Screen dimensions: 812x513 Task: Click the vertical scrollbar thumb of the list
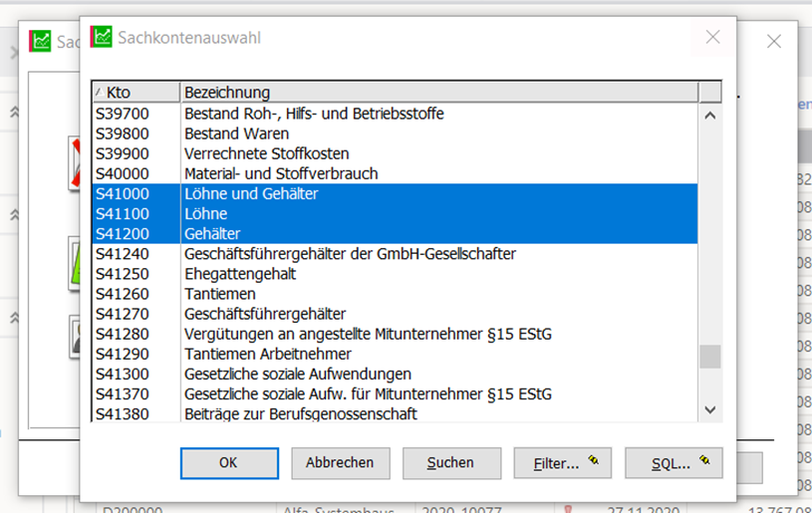coord(709,356)
